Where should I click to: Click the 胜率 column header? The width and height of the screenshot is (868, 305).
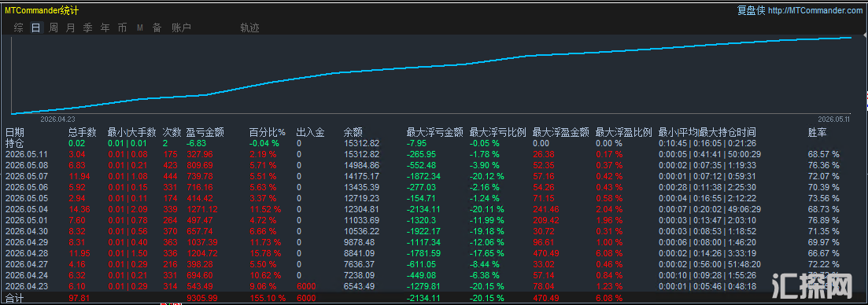818,133
